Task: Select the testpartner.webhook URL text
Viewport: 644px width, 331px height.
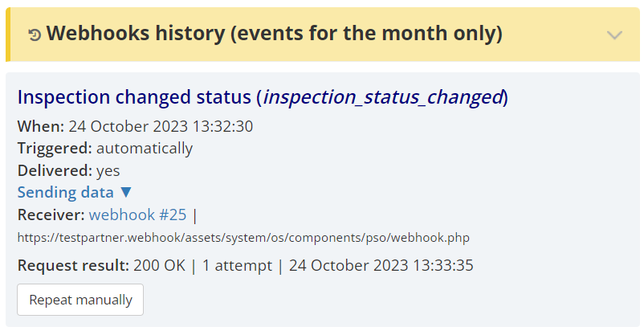Action: [243, 238]
